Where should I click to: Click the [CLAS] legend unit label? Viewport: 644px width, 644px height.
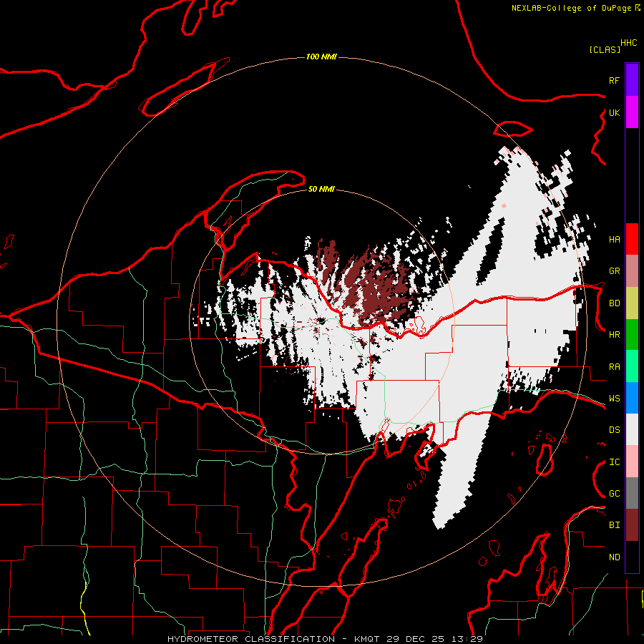tap(604, 49)
